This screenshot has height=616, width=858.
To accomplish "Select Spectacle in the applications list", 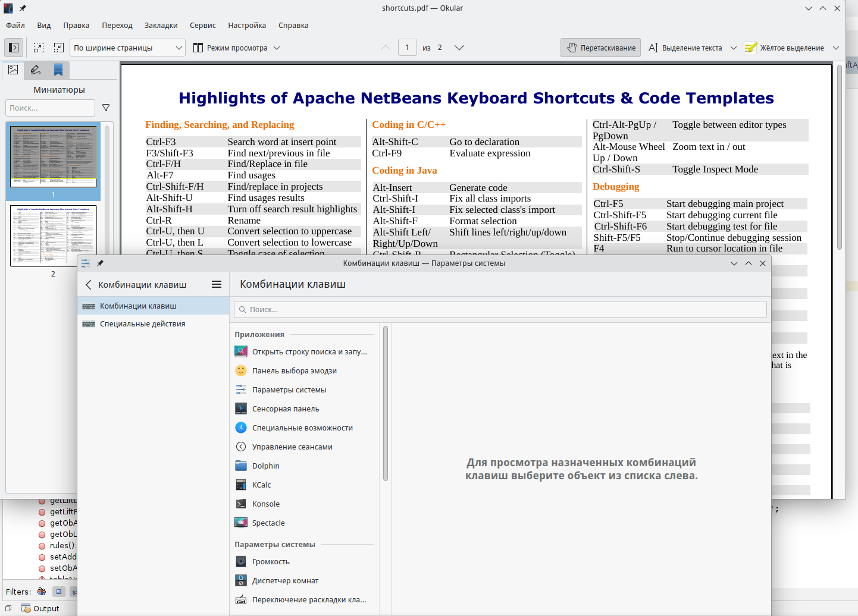I will pos(268,523).
